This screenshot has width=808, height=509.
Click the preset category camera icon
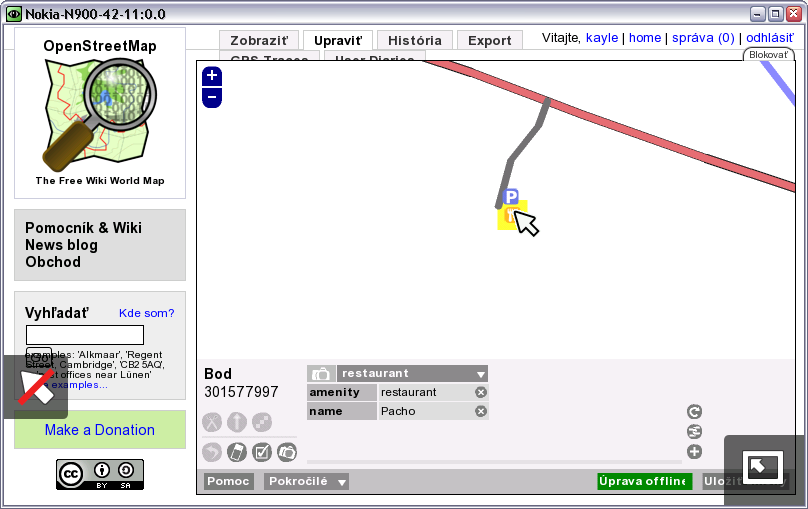pyautogui.click(x=321, y=374)
